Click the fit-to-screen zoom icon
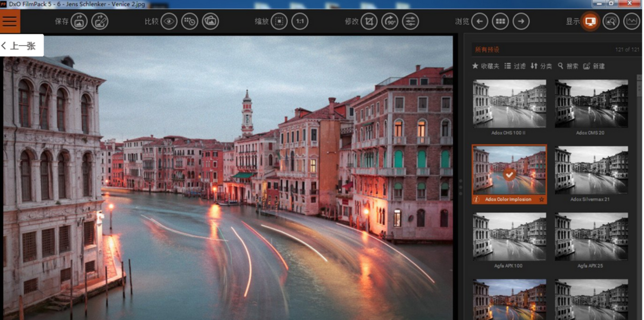The width and height of the screenshot is (644, 320). click(279, 21)
